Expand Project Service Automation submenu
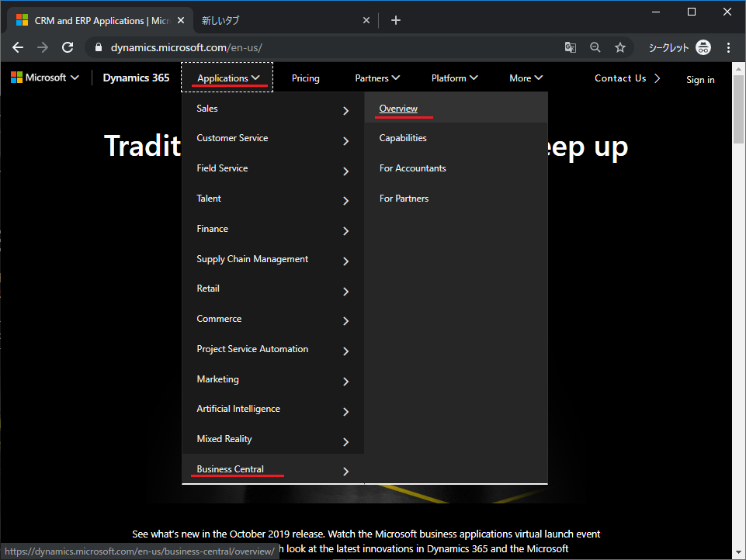This screenshot has width=746, height=560. point(272,349)
